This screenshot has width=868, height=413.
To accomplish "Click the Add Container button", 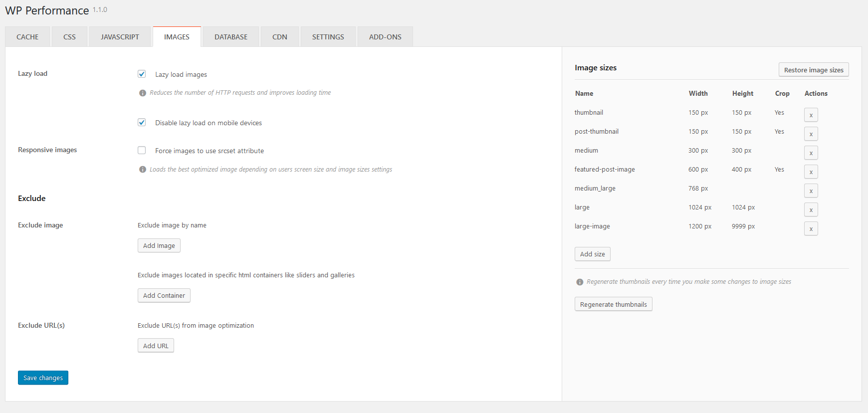I will click(x=164, y=296).
